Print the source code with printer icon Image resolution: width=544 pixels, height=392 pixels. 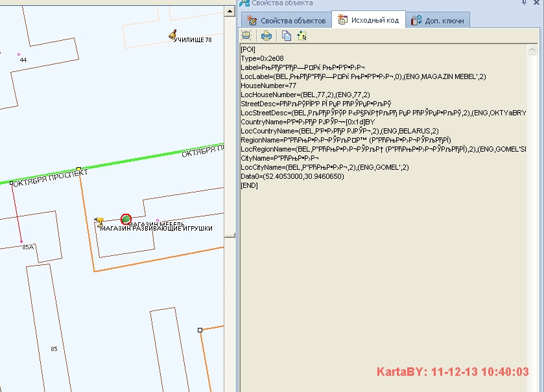point(266,36)
